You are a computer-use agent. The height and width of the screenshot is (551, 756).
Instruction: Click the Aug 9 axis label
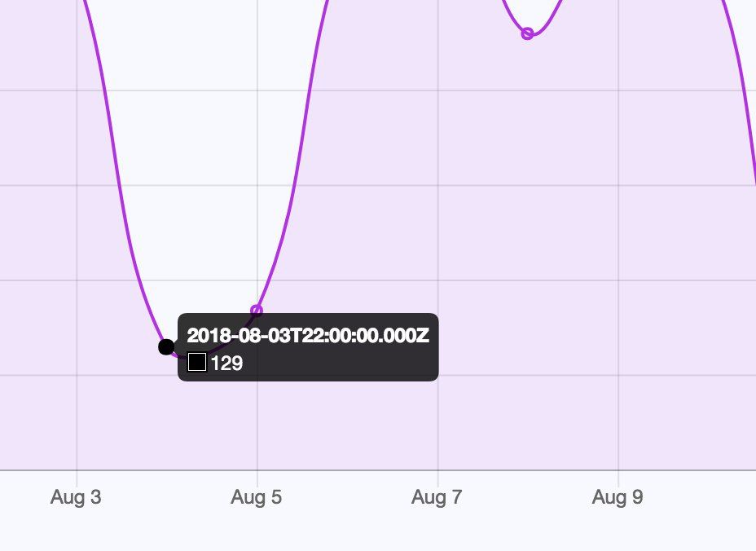(618, 496)
